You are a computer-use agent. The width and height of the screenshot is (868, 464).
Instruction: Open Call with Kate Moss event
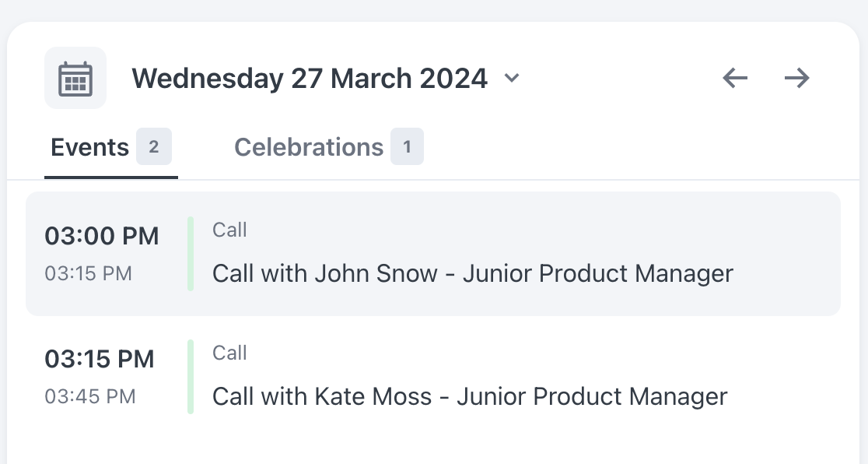(x=470, y=396)
